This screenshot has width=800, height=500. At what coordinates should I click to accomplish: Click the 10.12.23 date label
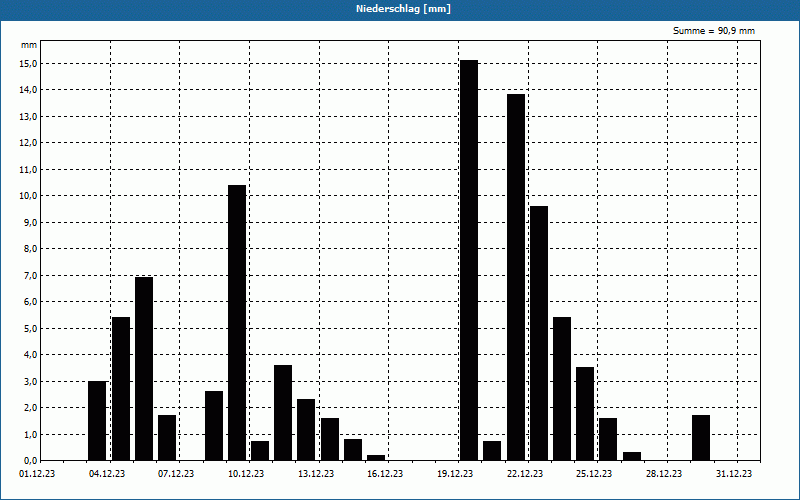click(246, 474)
